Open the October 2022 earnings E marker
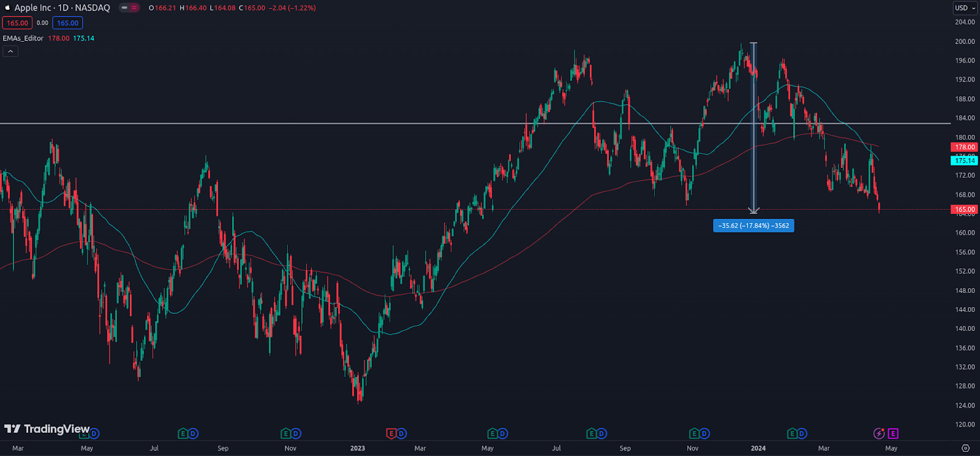980x456 pixels. (285, 433)
